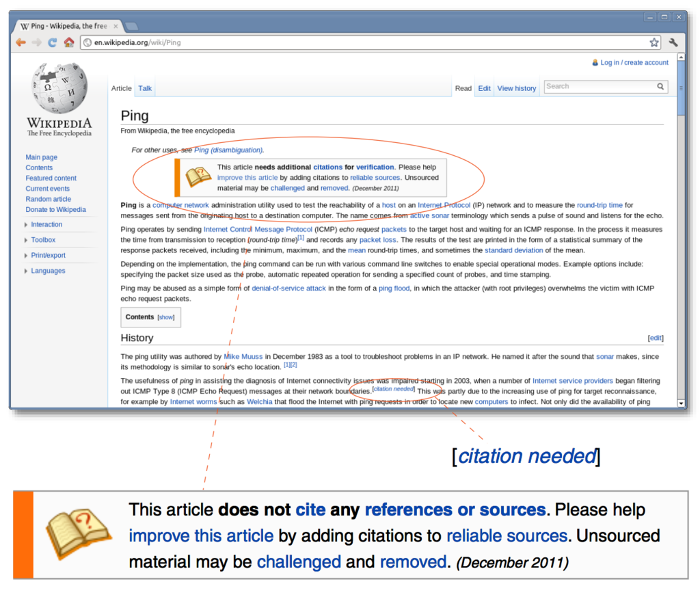Select the Article tab
This screenshot has height=590, width=700.
pos(122,88)
